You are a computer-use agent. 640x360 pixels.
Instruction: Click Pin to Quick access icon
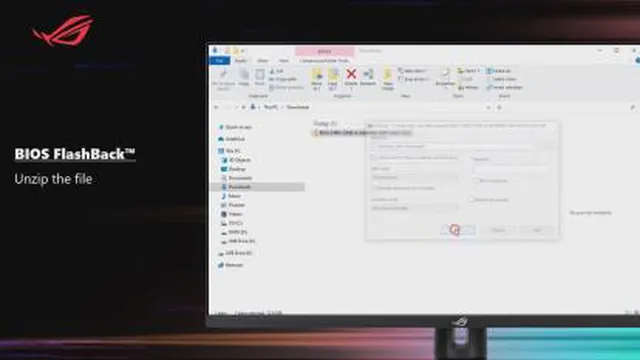pos(223,74)
